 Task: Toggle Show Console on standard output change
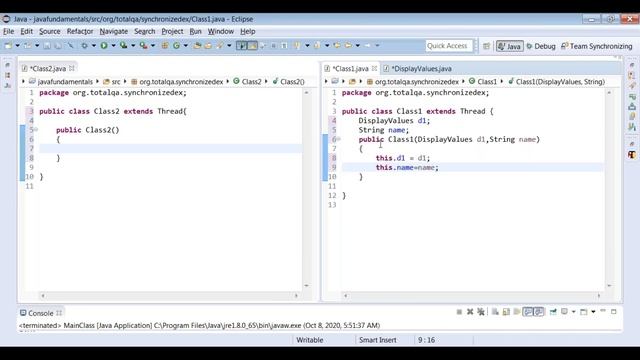pyautogui.click(x=528, y=312)
